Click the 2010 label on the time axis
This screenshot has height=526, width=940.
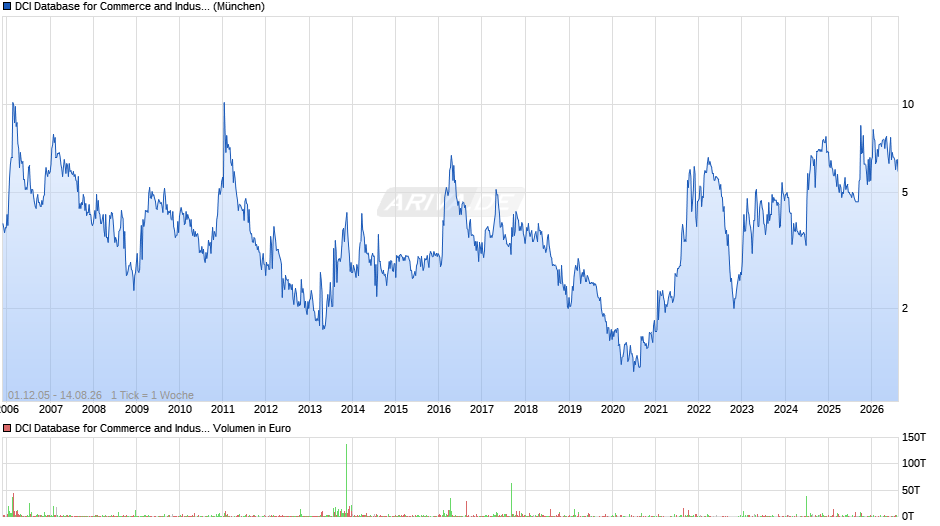pos(180,409)
